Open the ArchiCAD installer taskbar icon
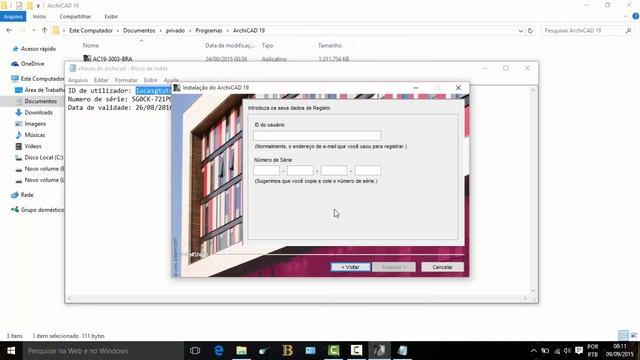Image resolution: width=640 pixels, height=360 pixels. pyautogui.click(x=380, y=351)
